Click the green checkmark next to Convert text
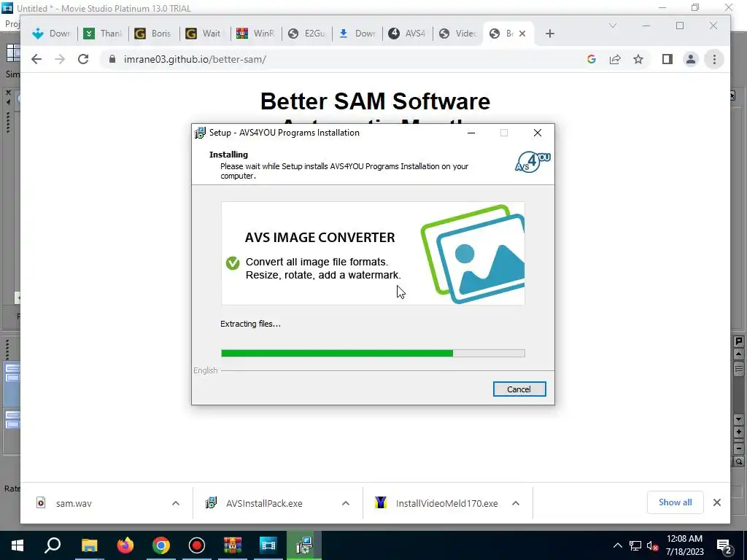Viewport: 747px width, 560px height. point(233,262)
